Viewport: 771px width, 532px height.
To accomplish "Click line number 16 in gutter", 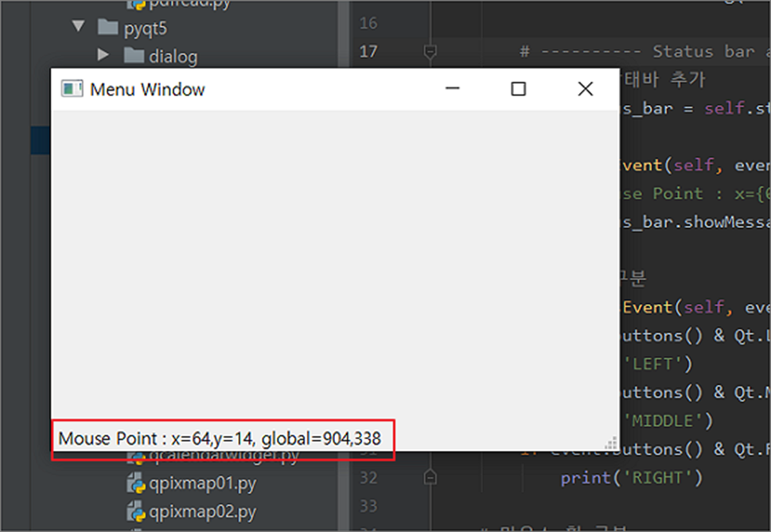I will pos(368,23).
